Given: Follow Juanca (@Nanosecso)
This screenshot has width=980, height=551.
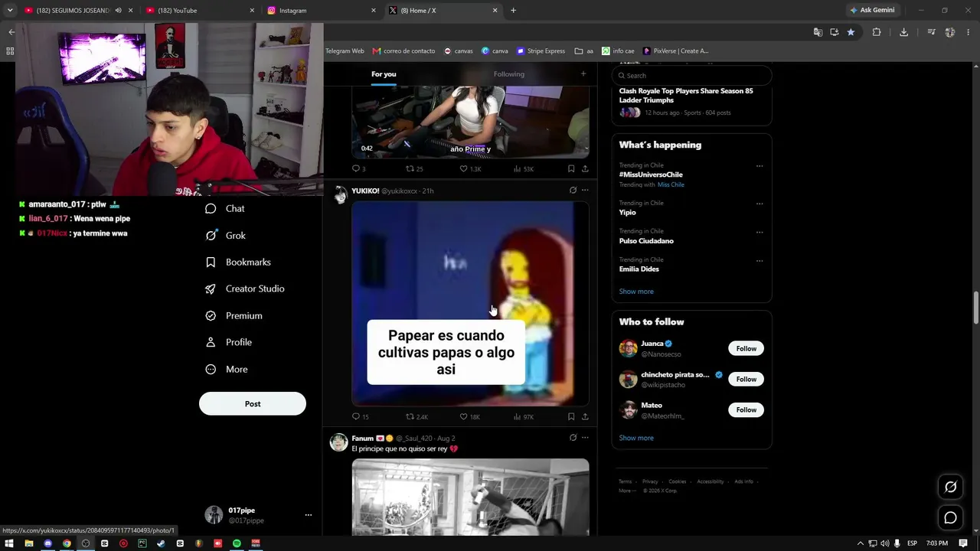Looking at the screenshot, I should pos(746,349).
